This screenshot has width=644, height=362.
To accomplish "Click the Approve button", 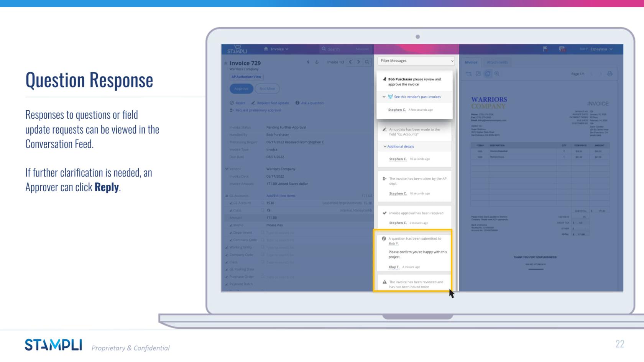I will pyautogui.click(x=241, y=89).
